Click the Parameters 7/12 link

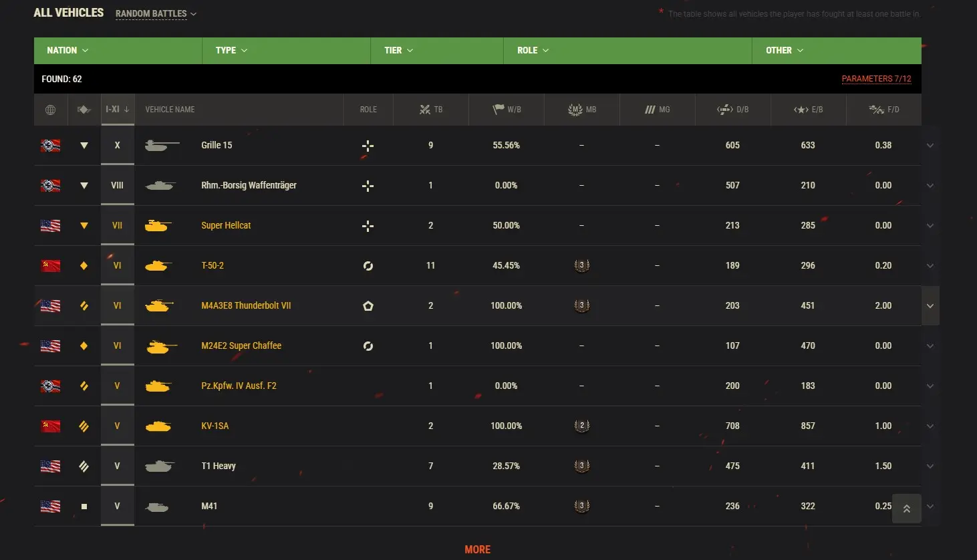(876, 79)
